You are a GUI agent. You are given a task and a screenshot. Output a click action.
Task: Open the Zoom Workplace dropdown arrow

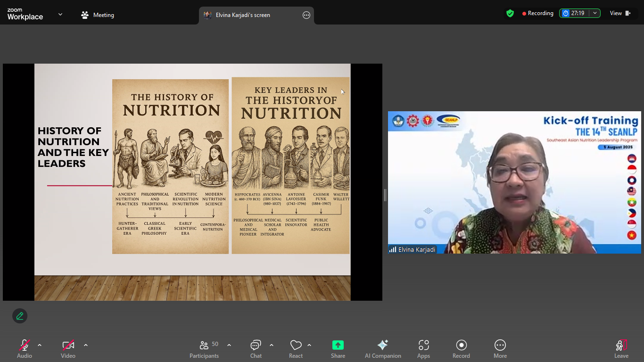point(60,15)
